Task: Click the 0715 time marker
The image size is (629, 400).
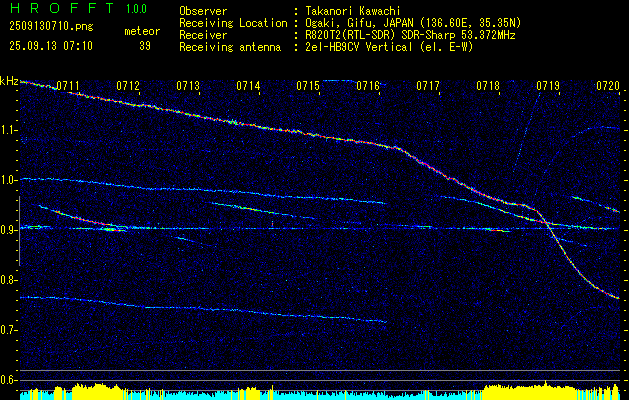Action: 308,85
